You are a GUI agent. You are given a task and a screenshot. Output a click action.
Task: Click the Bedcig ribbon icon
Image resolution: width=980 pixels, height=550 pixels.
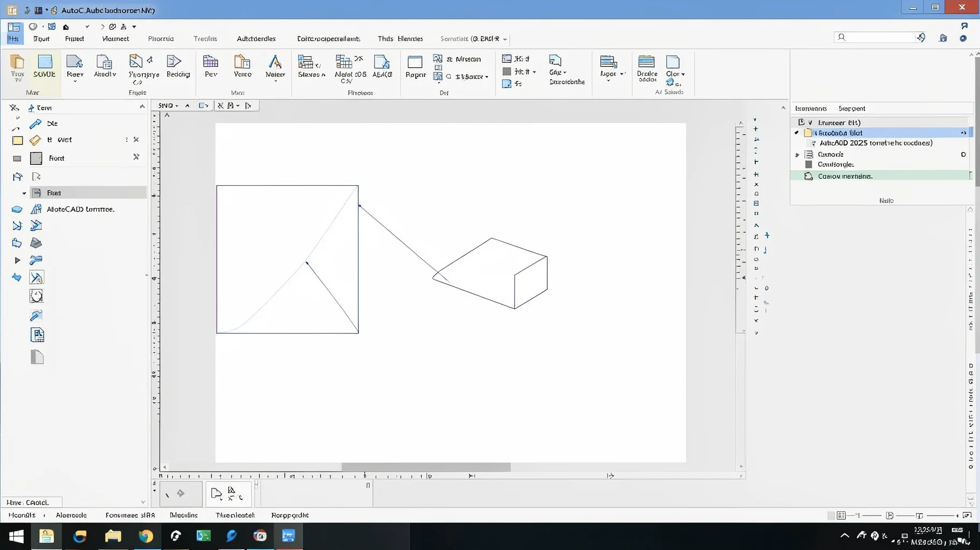point(178,66)
